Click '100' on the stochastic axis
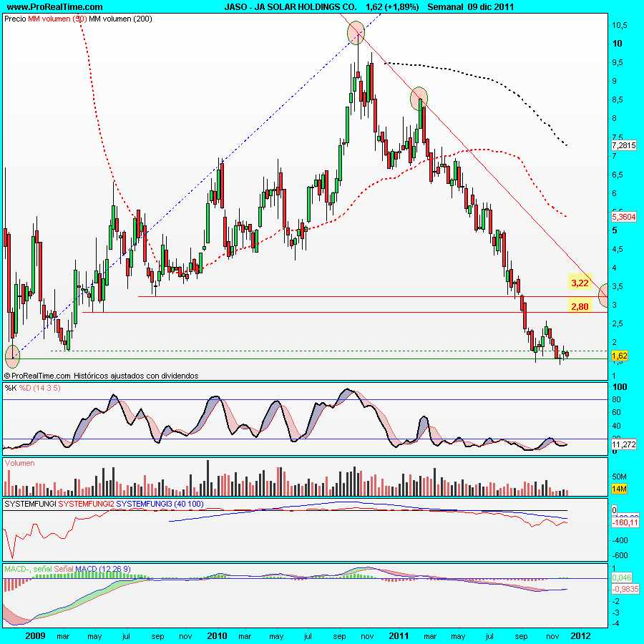The image size is (644, 644). [x=620, y=387]
